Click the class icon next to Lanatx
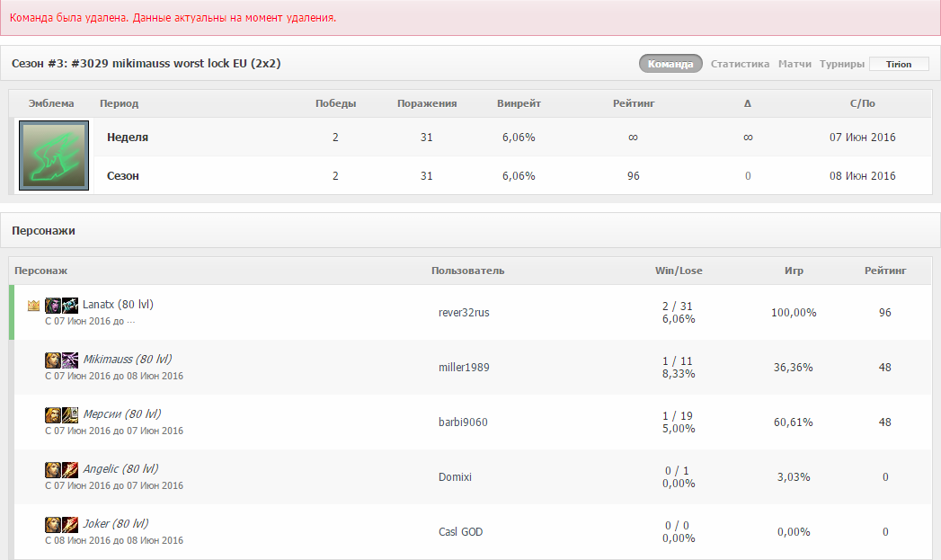 [70, 306]
